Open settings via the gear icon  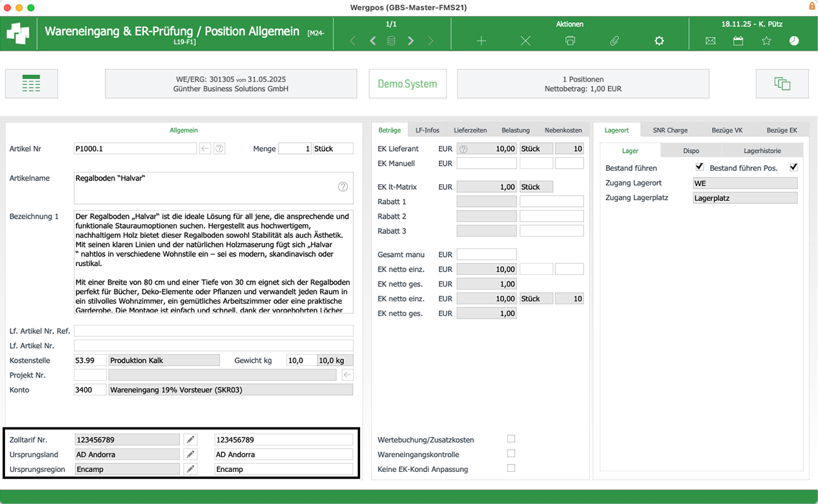point(659,41)
